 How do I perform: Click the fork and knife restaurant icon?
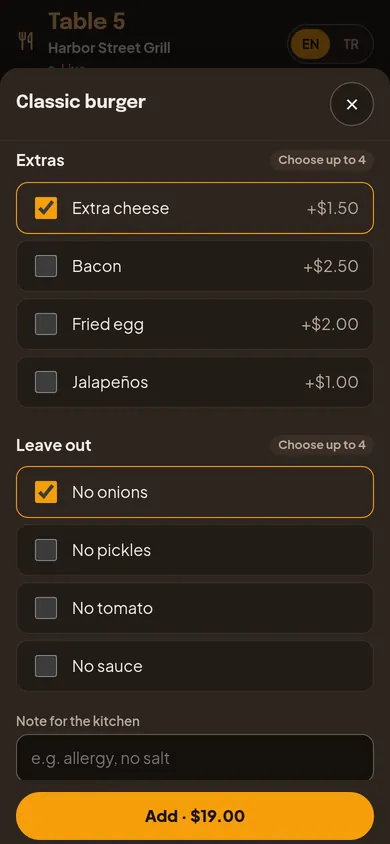pos(26,41)
